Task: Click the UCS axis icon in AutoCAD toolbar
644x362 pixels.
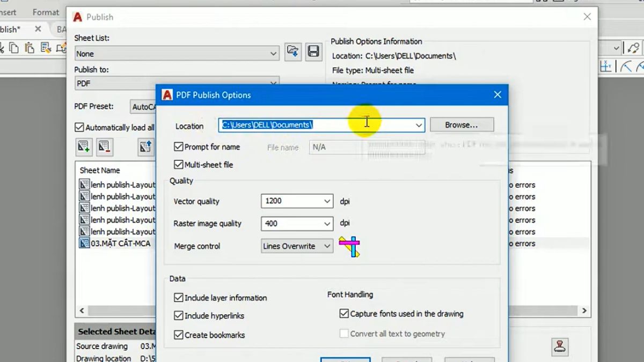Action: 606,66
